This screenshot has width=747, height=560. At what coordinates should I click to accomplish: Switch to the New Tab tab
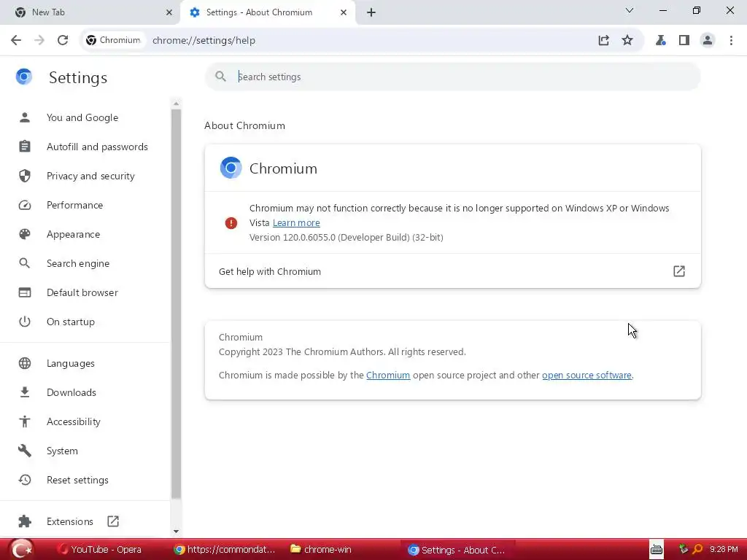(90, 12)
